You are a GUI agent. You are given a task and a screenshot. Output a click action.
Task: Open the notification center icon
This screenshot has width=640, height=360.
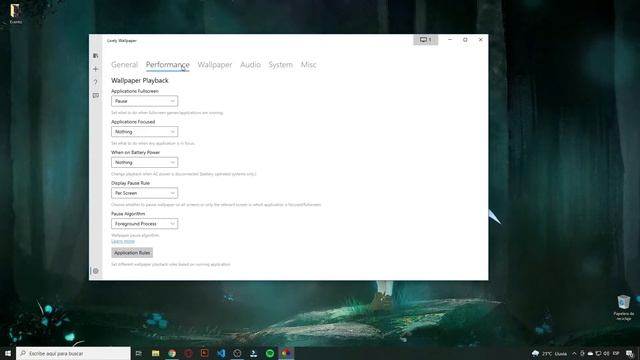point(630,353)
